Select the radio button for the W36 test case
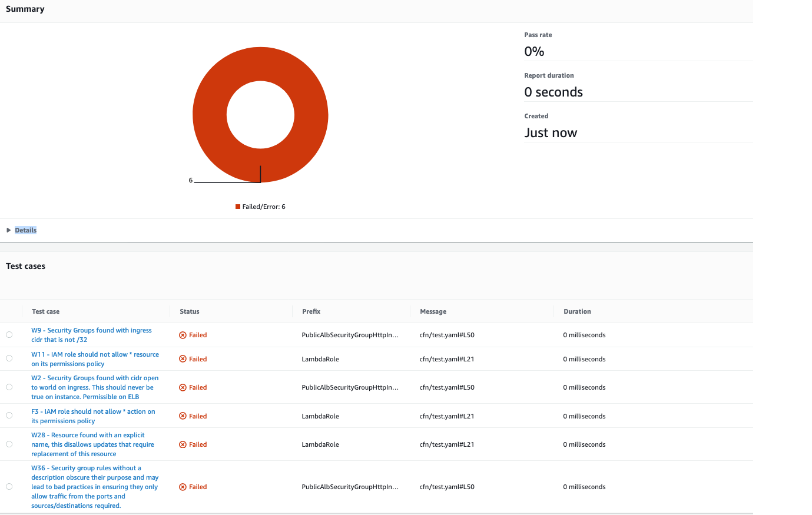This screenshot has width=812, height=515. coord(9,486)
